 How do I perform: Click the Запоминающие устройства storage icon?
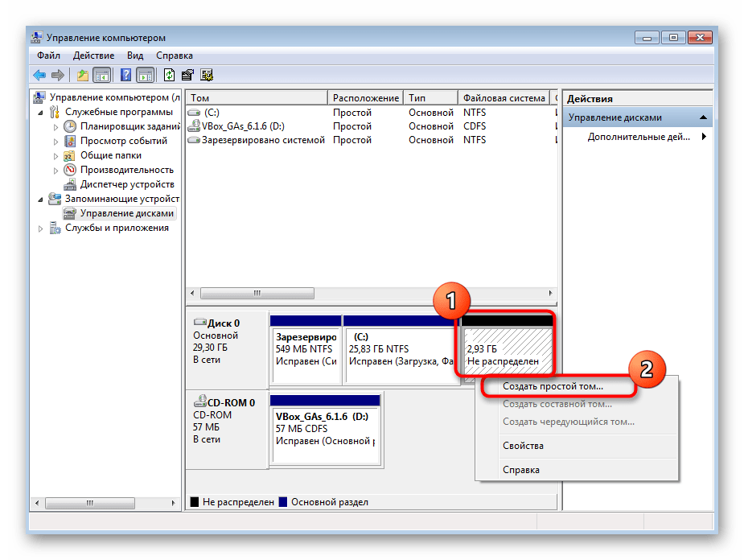55,199
